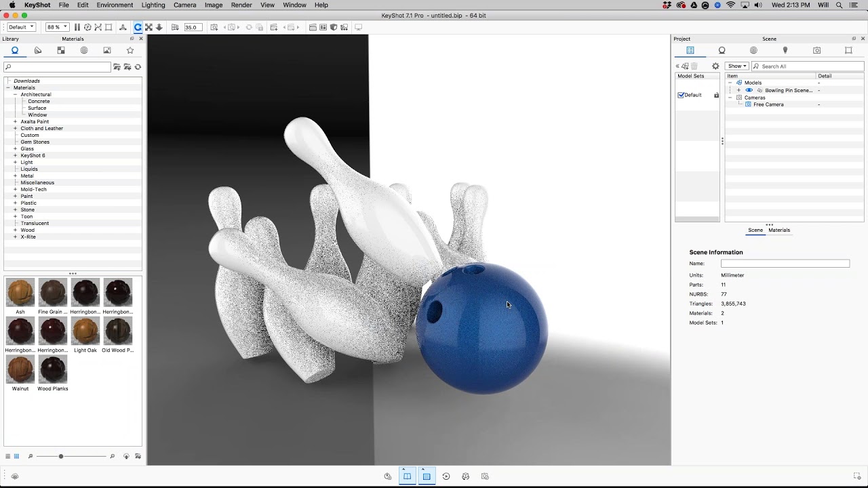The height and width of the screenshot is (488, 868).
Task: Select the Walnut material thumbnail
Action: (20, 370)
